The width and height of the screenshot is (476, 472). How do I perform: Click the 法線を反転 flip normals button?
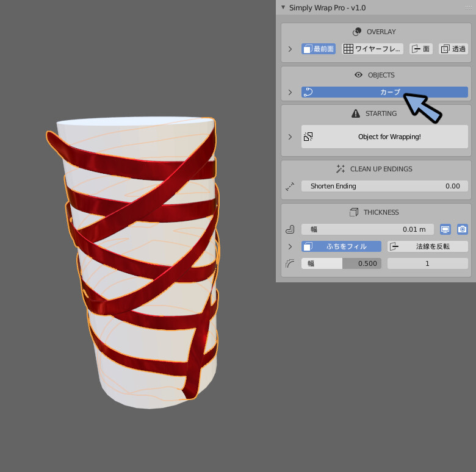click(428, 246)
